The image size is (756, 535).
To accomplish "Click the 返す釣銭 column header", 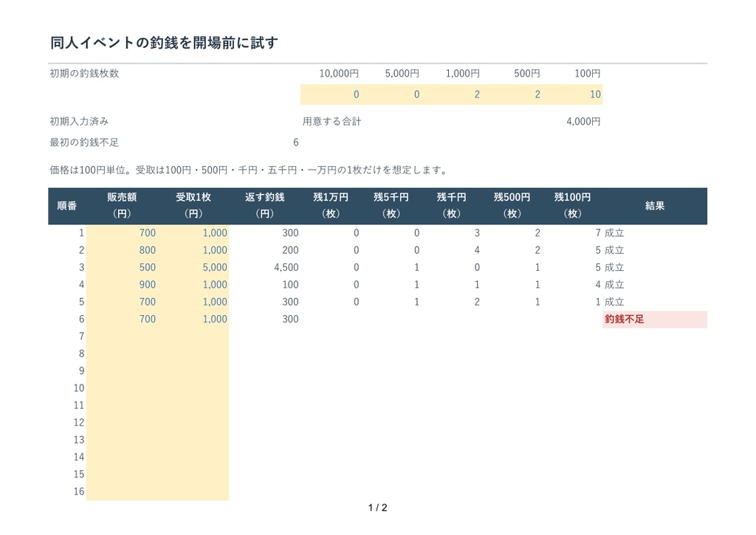I will point(265,205).
